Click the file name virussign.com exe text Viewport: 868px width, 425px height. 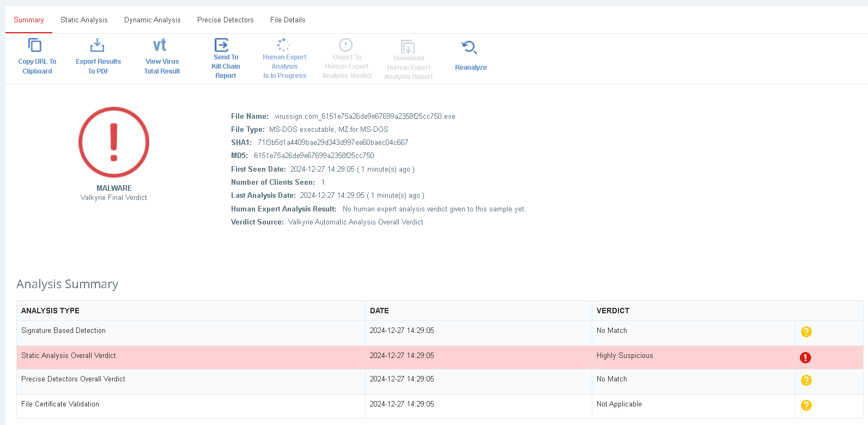[365, 116]
